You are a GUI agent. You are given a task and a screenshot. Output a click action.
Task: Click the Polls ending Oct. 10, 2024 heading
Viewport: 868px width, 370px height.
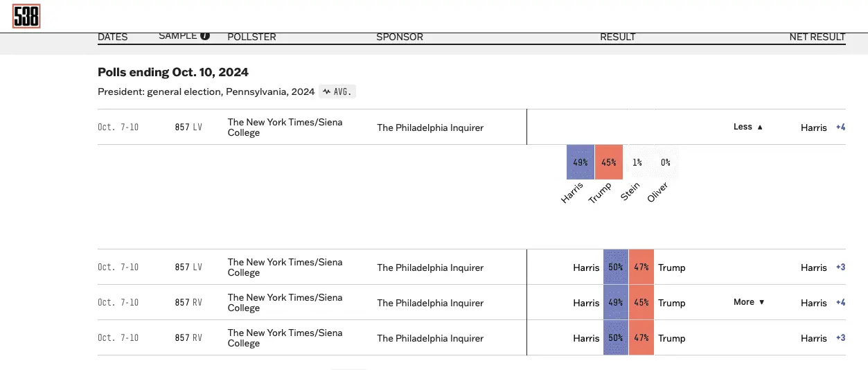point(173,72)
